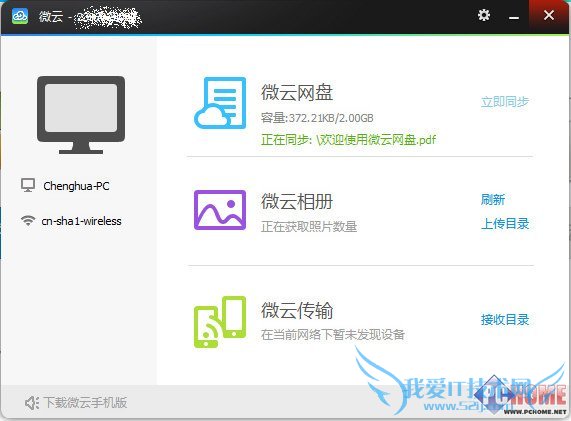
Task: Click the Weiyun cloud logo in title bar
Action: click(20, 16)
